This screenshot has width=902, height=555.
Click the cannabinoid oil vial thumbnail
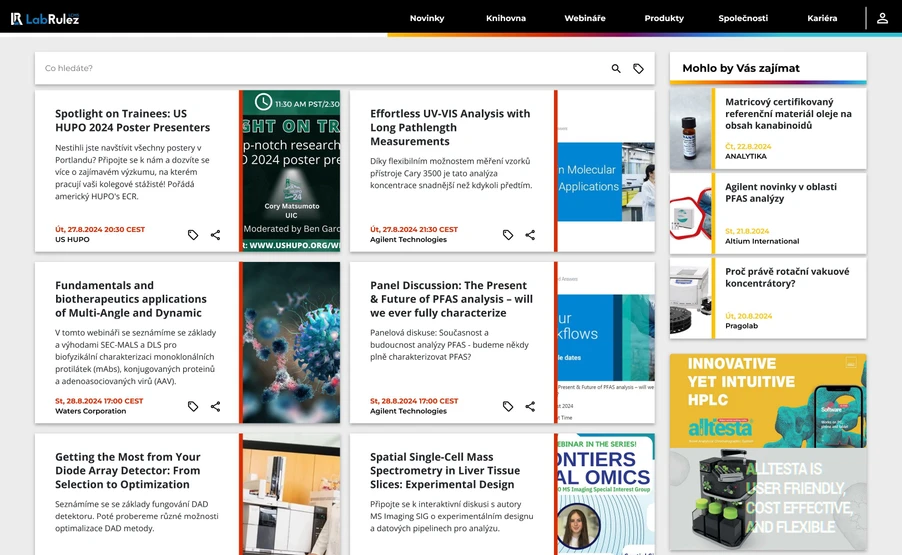coord(690,128)
